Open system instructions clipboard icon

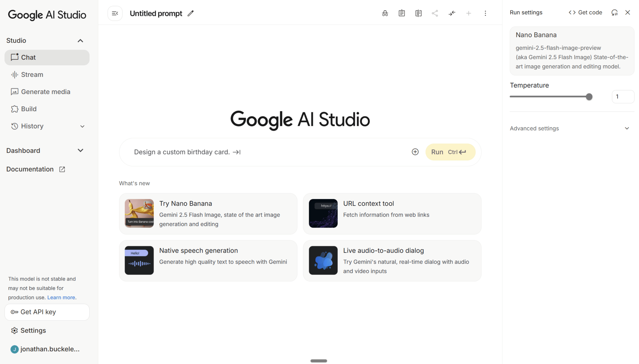(402, 13)
